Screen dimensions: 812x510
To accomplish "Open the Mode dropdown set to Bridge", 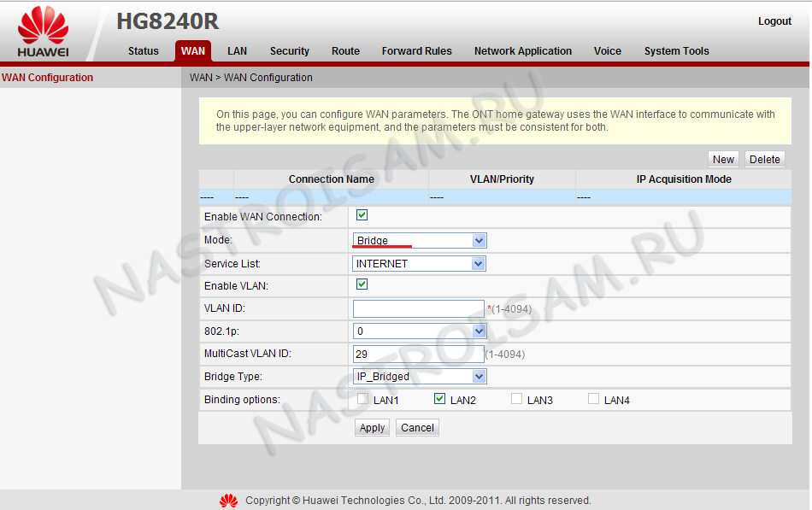I will pyautogui.click(x=419, y=241).
